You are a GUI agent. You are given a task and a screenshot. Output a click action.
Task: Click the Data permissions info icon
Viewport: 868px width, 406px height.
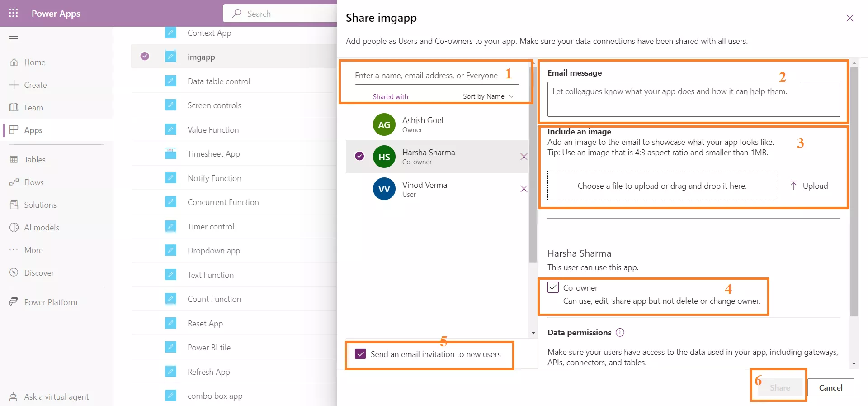tap(620, 333)
